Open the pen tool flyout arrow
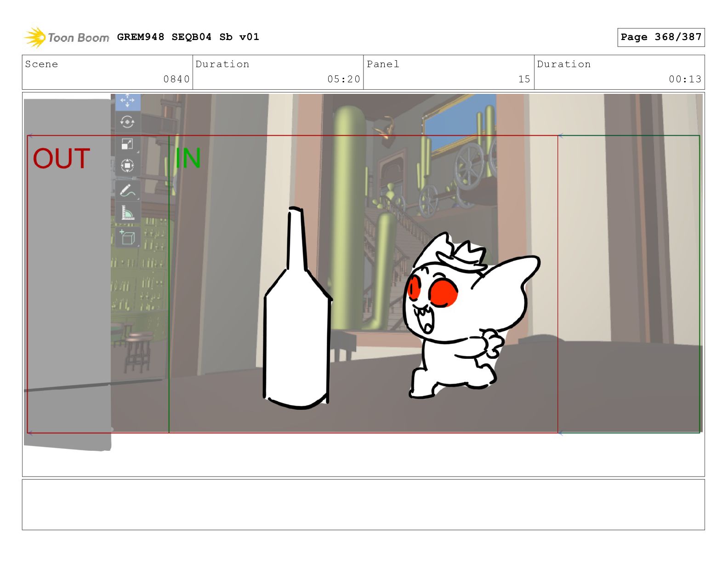 [x=138, y=198]
